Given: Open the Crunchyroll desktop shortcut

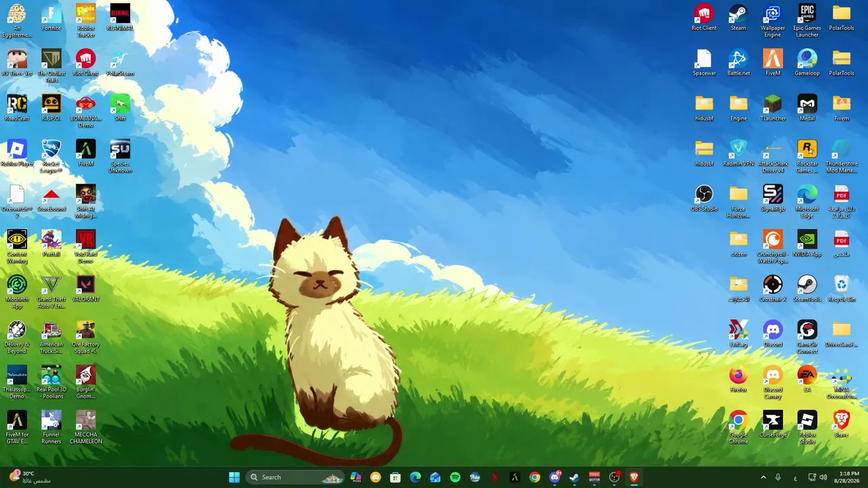Looking at the screenshot, I should [x=772, y=247].
